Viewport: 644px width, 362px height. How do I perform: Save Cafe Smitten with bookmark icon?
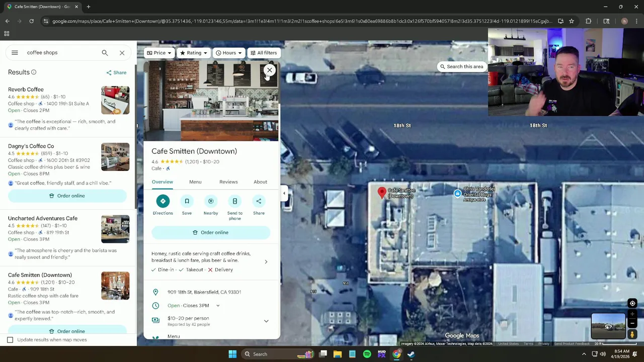pos(187,201)
